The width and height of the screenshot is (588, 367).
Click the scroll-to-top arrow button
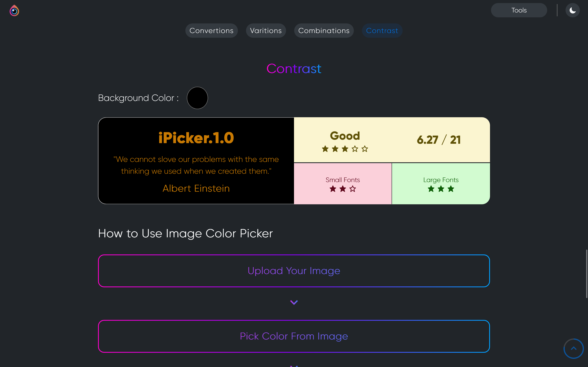574,348
